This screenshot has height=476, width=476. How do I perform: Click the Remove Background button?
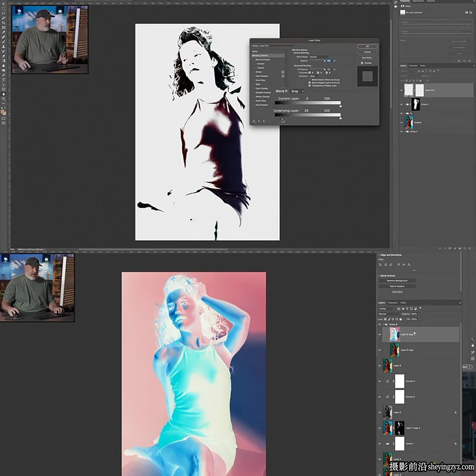(x=397, y=280)
